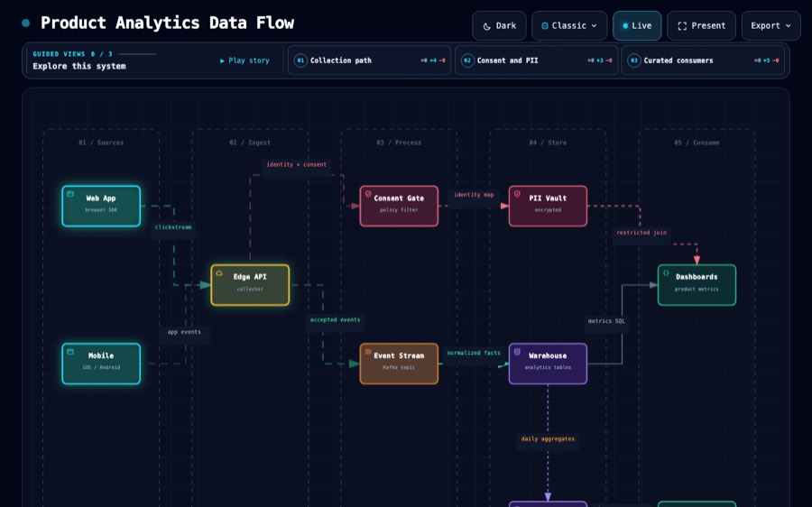Click the '04 / Store' lane header
This screenshot has height=507, width=812.
tap(548, 143)
